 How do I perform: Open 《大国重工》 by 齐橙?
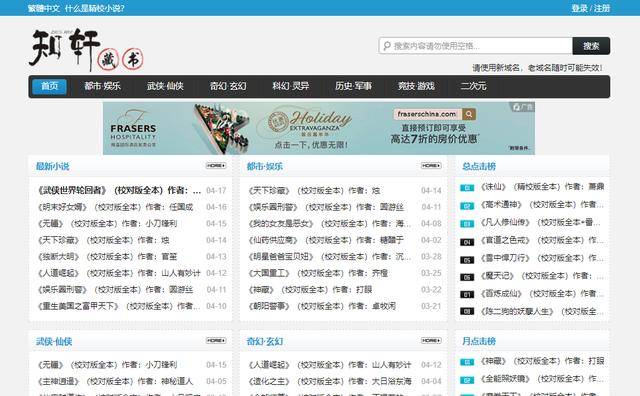pos(318,273)
